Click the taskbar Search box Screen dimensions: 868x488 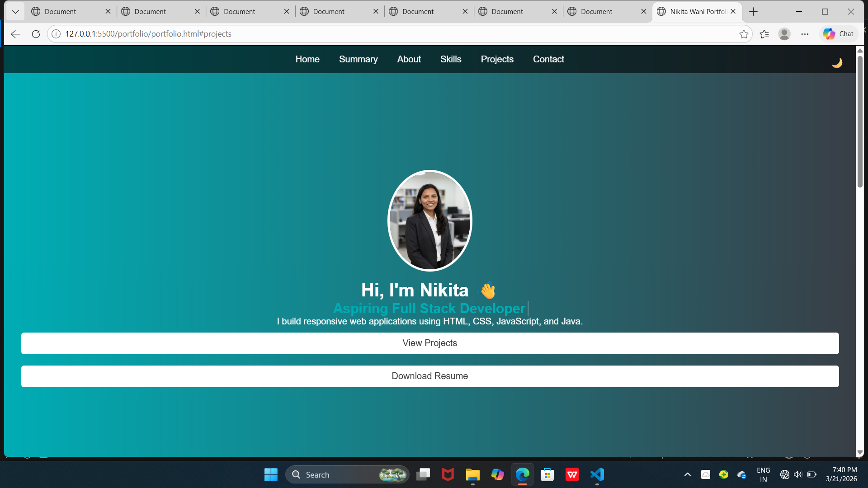[347, 474]
